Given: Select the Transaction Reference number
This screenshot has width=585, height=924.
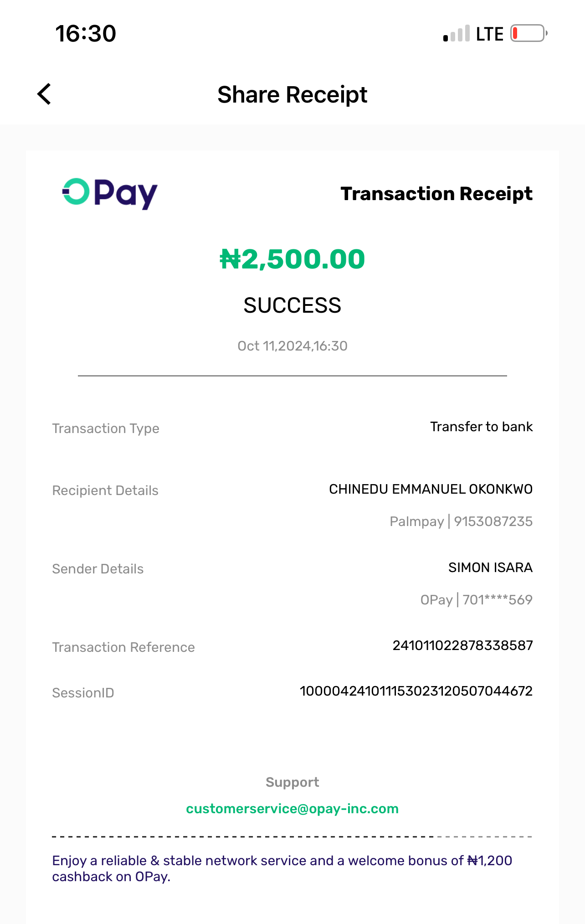Looking at the screenshot, I should pyautogui.click(x=462, y=645).
